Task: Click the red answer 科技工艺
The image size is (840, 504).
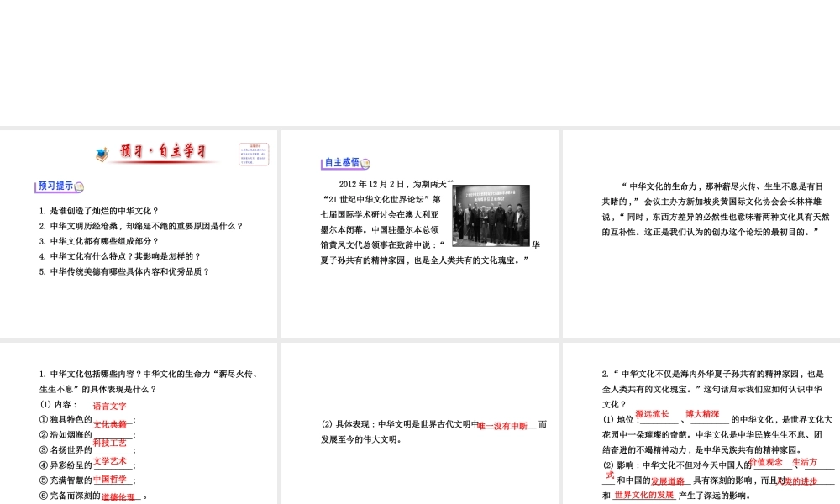Action: point(110,443)
